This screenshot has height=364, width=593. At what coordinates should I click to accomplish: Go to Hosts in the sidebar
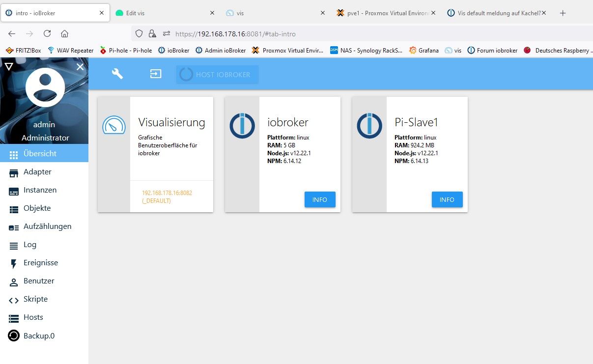(x=44, y=317)
